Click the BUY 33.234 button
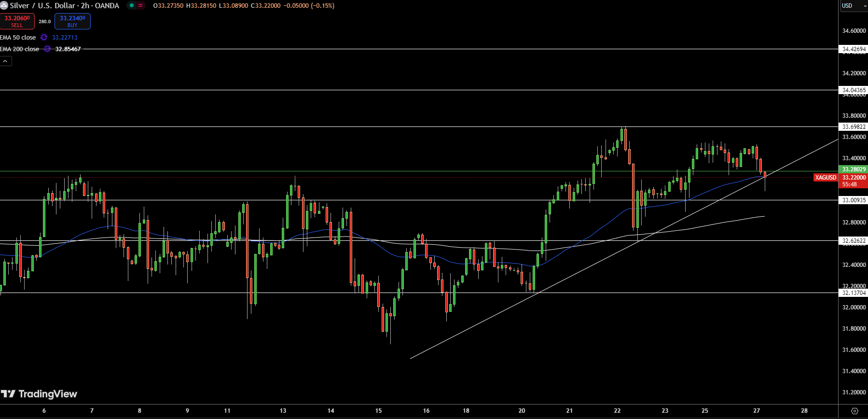Viewport: 868px width, 419px height. tap(72, 21)
